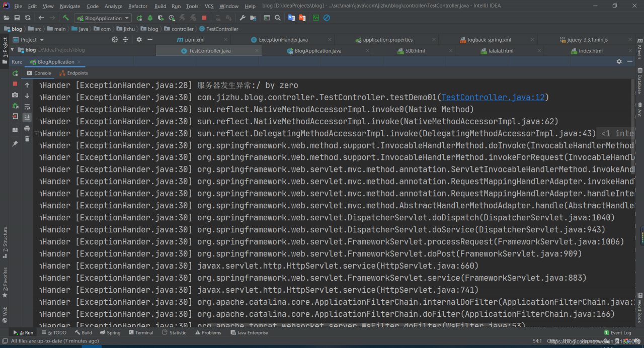Open the Build menu
The image size is (644, 348).
coord(160,6)
